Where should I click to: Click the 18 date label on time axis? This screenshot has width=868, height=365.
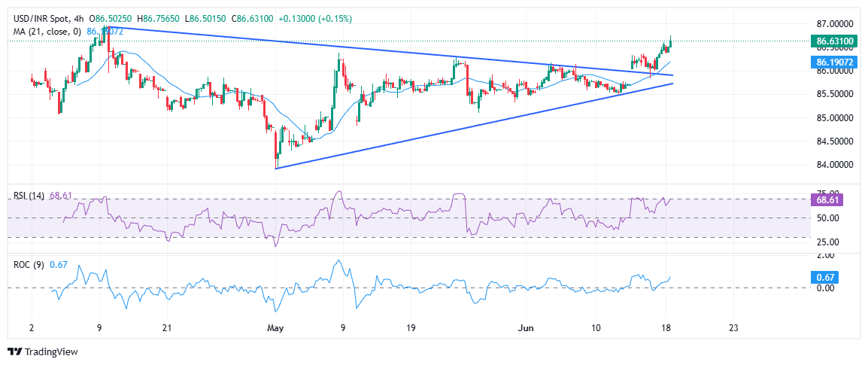click(666, 327)
